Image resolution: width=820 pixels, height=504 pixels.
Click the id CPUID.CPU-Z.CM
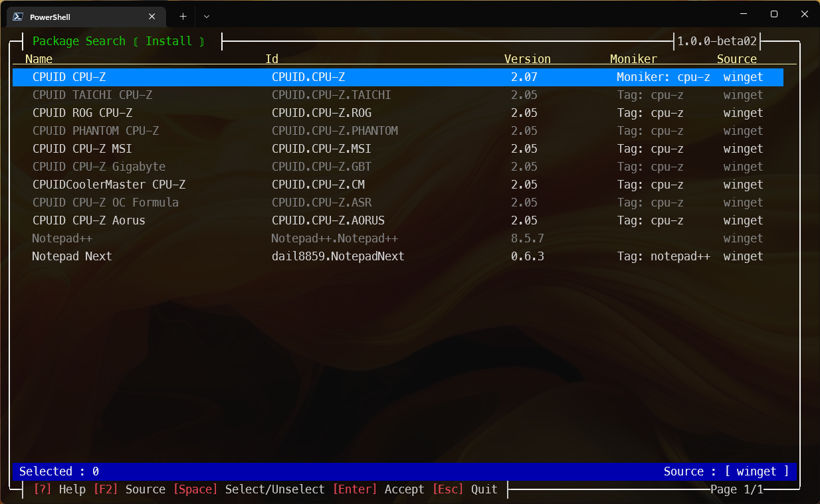318,185
